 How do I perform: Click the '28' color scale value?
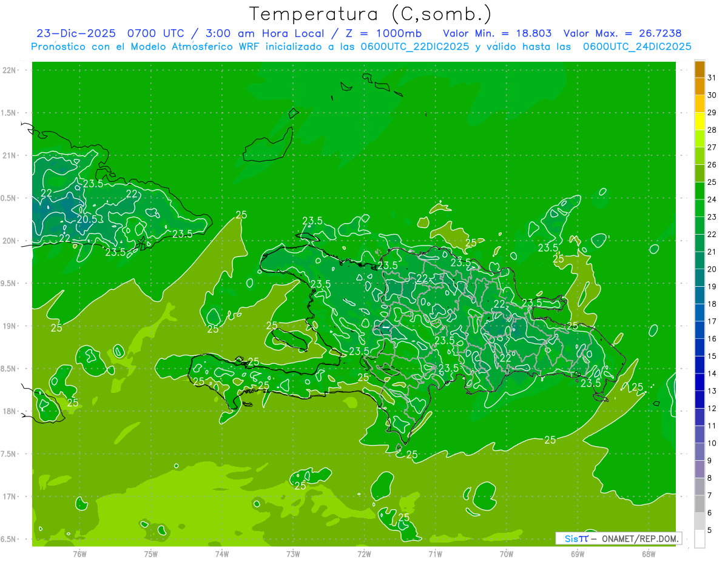click(712, 130)
